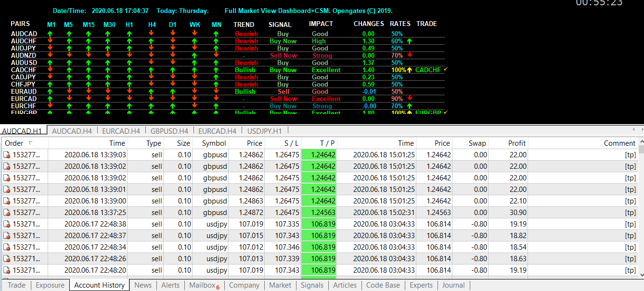Open the GBPUSD.H4 chart tab
Screen dimensions: 644x291
click(x=169, y=131)
